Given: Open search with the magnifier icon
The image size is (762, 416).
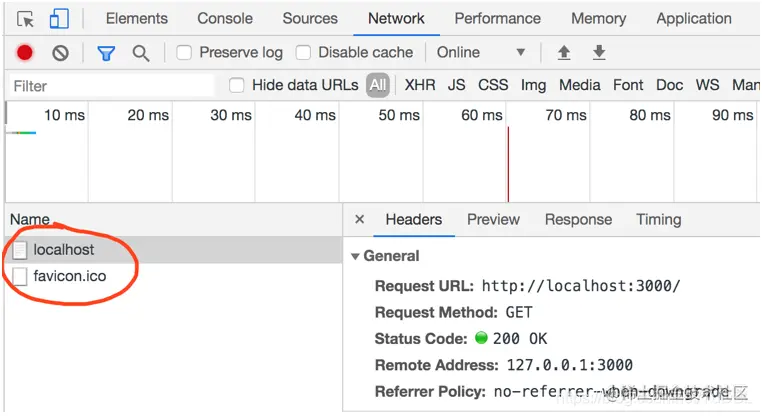Looking at the screenshot, I should [x=141, y=53].
